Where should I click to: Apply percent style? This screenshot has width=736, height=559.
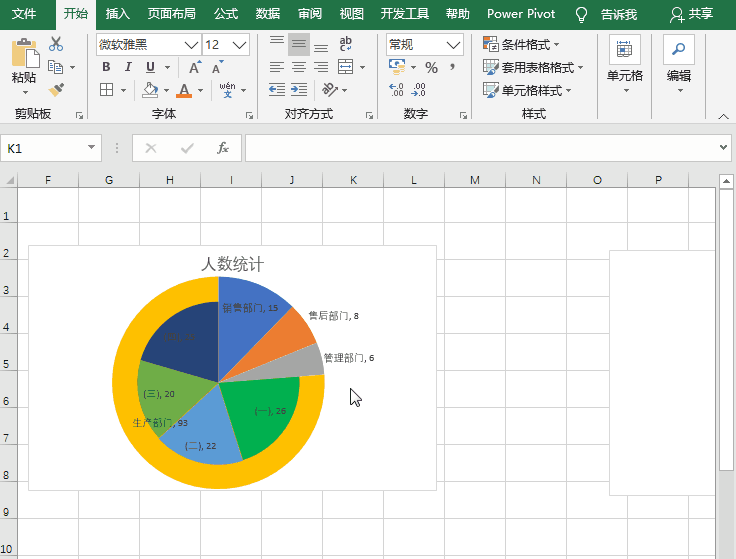coord(431,68)
